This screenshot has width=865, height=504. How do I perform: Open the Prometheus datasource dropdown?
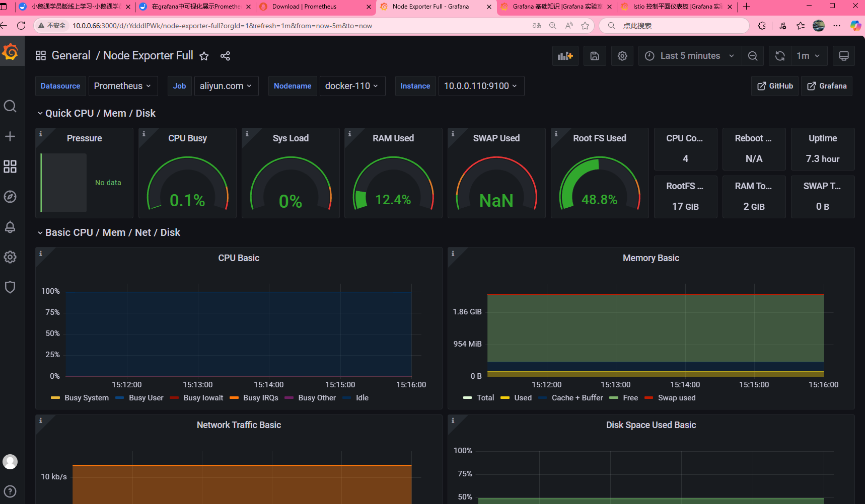(x=122, y=86)
